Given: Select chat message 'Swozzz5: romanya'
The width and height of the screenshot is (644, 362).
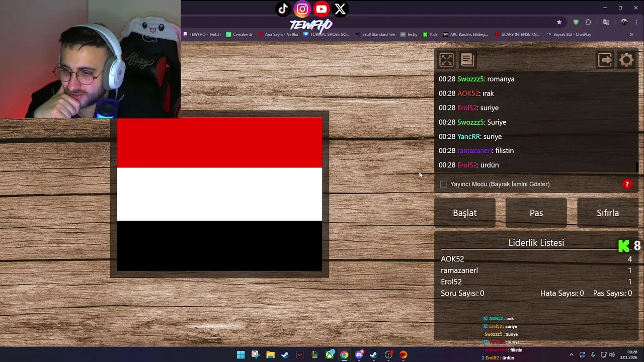Looking at the screenshot, I should tap(476, 79).
